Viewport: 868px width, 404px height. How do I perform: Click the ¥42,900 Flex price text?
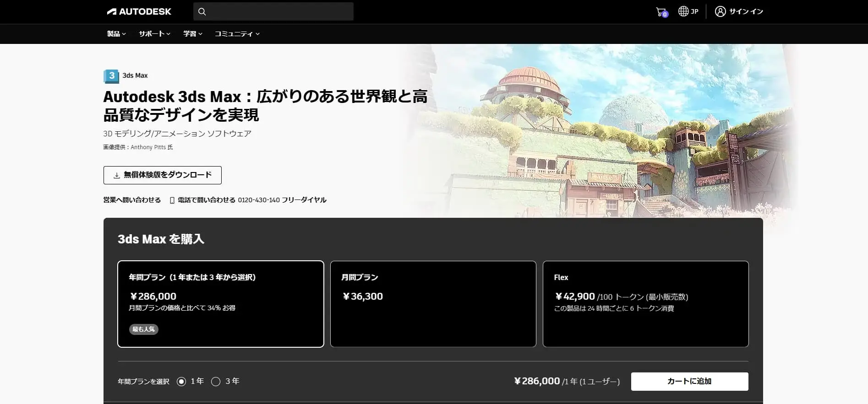pos(574,296)
